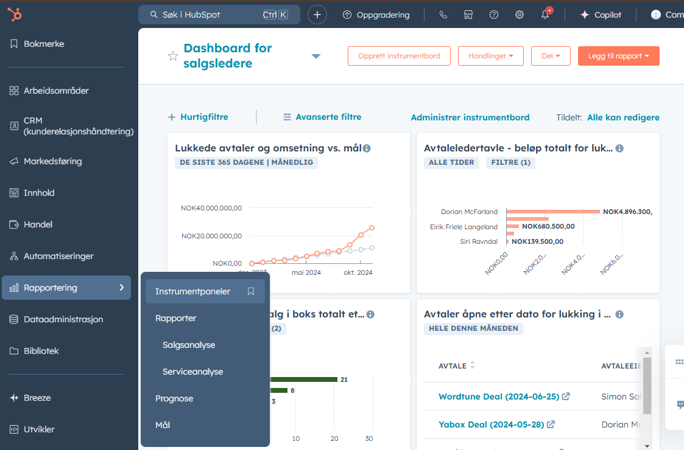Click the search magnifier icon
684x450 pixels.
click(x=154, y=14)
